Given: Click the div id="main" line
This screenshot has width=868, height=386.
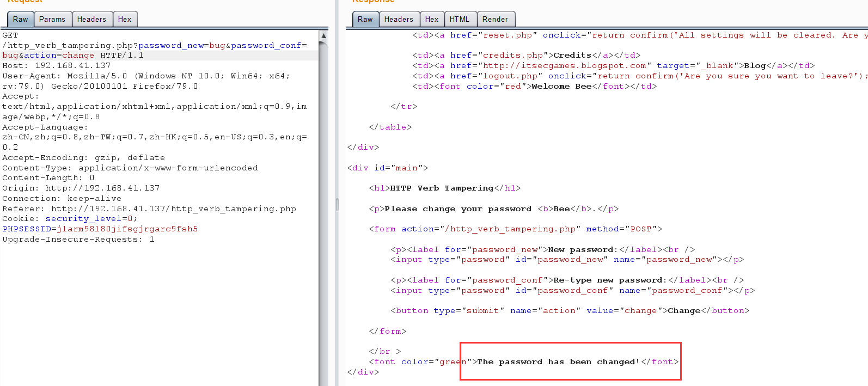Looking at the screenshot, I should coord(388,168).
